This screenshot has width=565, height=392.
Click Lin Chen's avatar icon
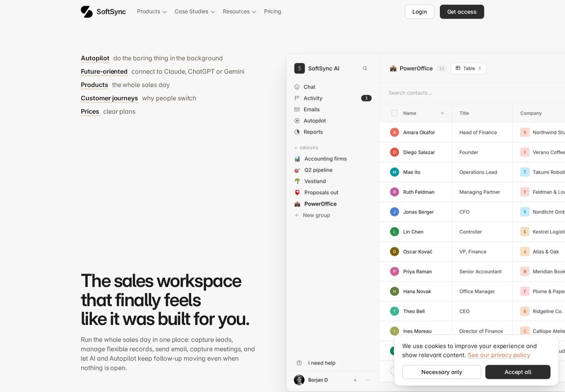pos(394,232)
